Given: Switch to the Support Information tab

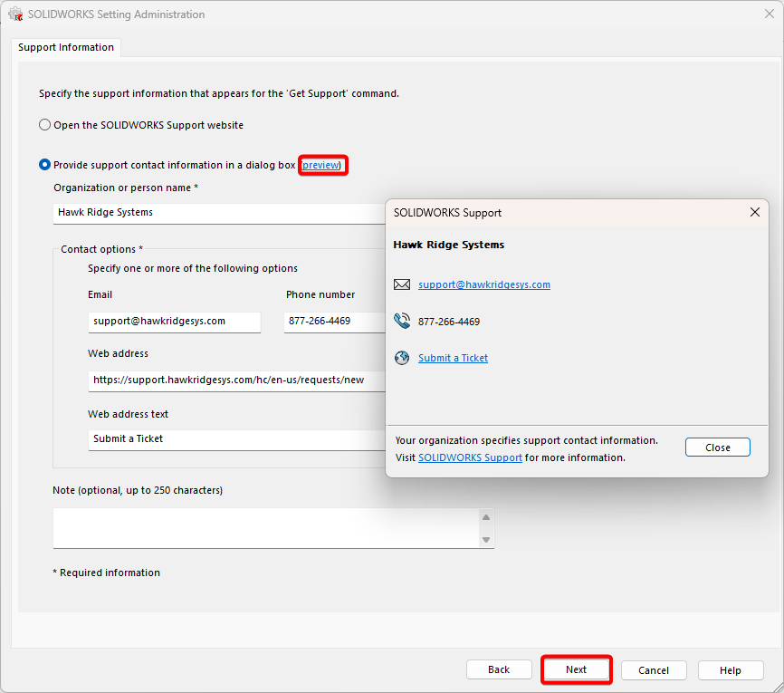Looking at the screenshot, I should tap(66, 47).
